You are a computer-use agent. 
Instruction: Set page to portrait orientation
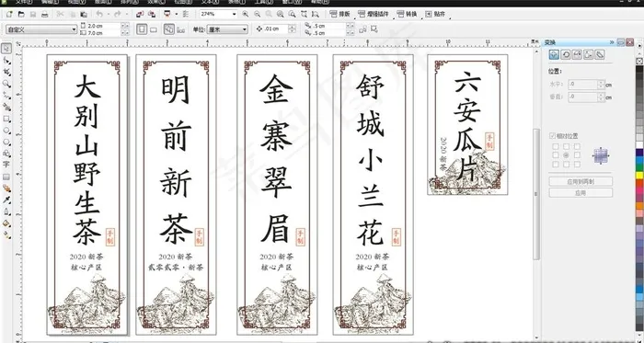click(x=142, y=29)
